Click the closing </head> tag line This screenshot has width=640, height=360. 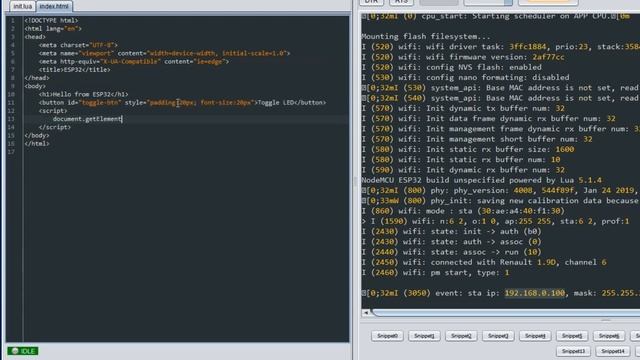[x=37, y=78]
